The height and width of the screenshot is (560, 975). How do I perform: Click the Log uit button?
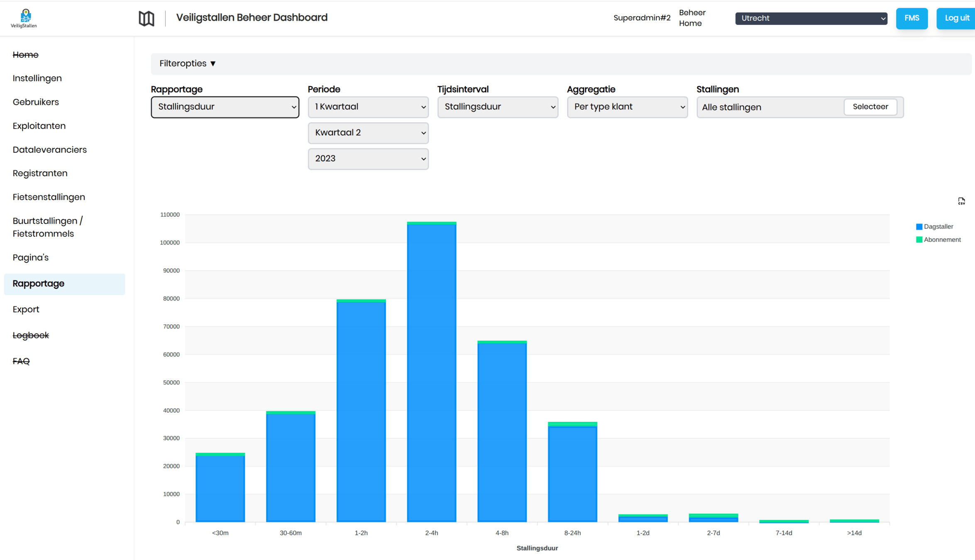pos(957,18)
